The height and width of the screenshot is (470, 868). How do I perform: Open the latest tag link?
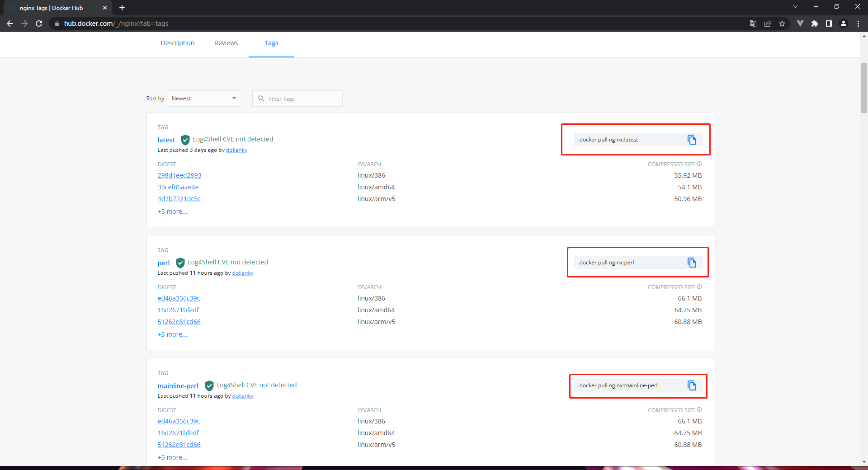pyautogui.click(x=166, y=140)
